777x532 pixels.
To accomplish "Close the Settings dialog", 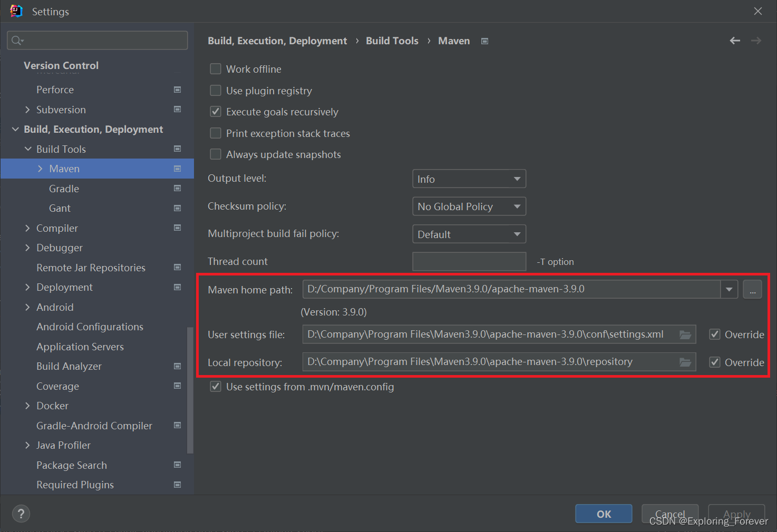I will tap(758, 11).
